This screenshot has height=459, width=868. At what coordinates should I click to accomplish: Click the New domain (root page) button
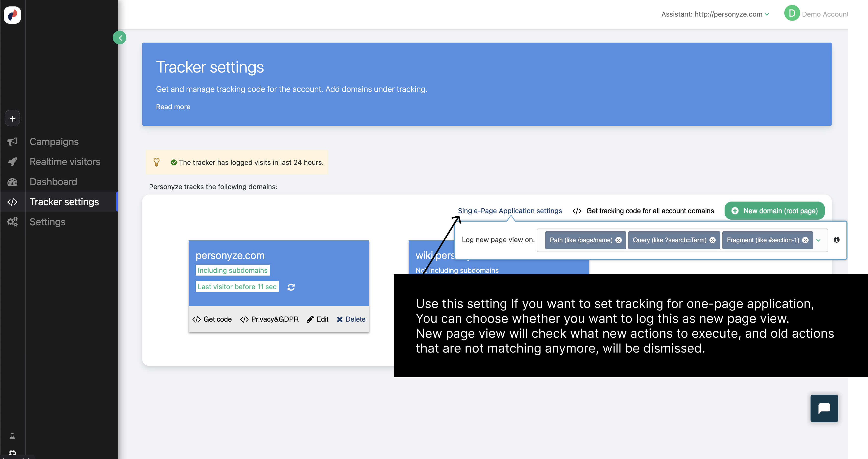[x=775, y=211]
